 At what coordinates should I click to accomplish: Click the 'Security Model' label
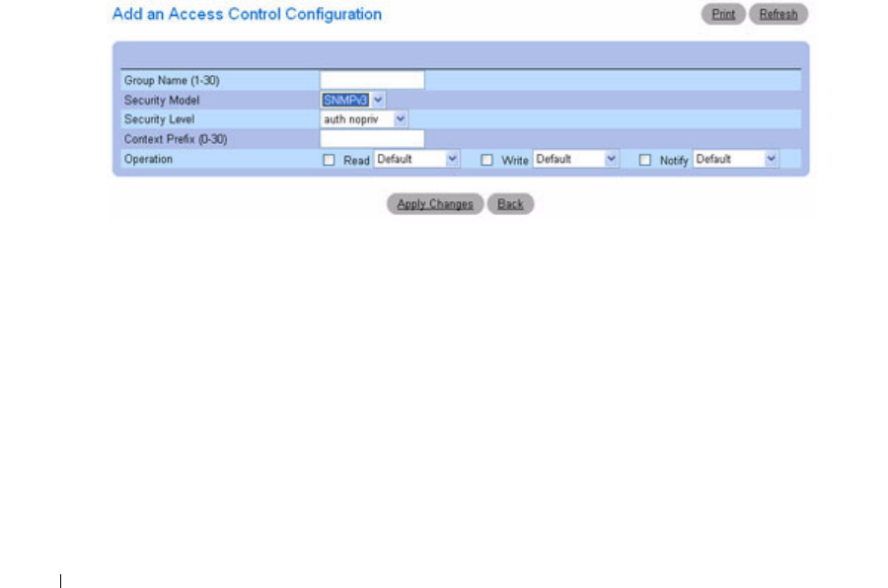[162, 101]
